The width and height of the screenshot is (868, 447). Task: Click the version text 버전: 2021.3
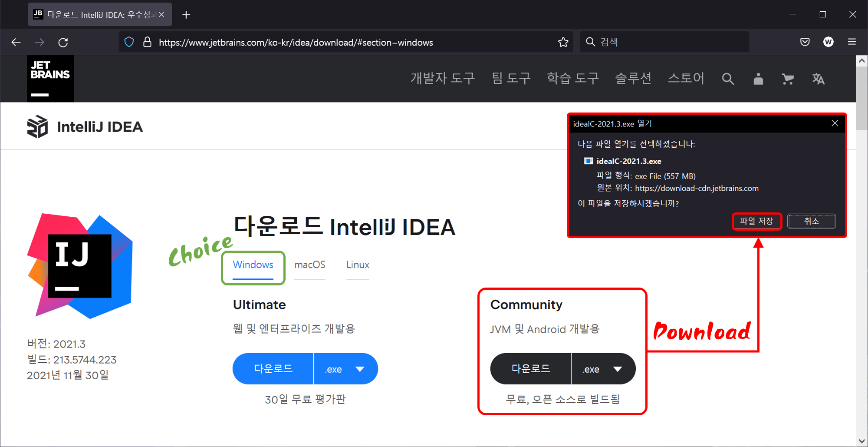[56, 344]
